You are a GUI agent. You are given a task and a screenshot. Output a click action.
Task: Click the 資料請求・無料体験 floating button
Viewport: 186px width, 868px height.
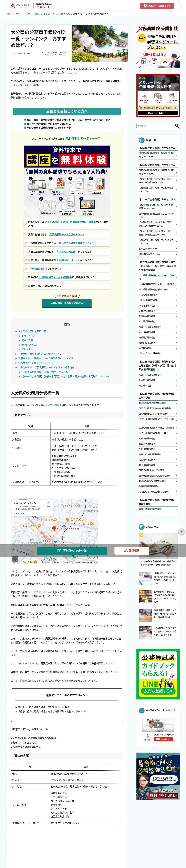click(x=72, y=550)
